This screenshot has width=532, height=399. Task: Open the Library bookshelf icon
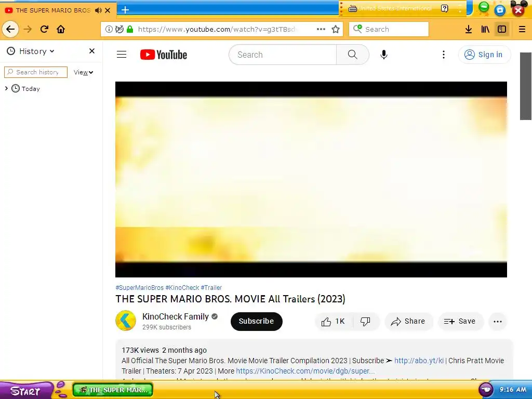(485, 29)
